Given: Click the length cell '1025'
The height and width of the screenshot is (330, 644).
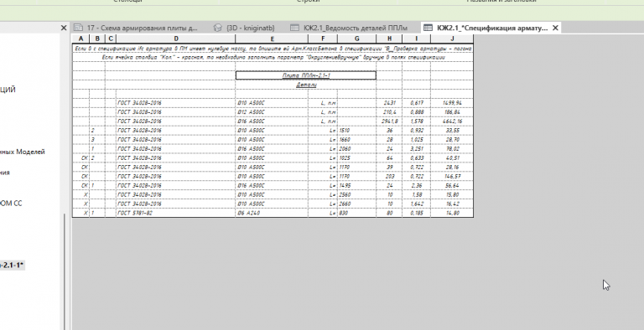Looking at the screenshot, I should tap(356, 158).
